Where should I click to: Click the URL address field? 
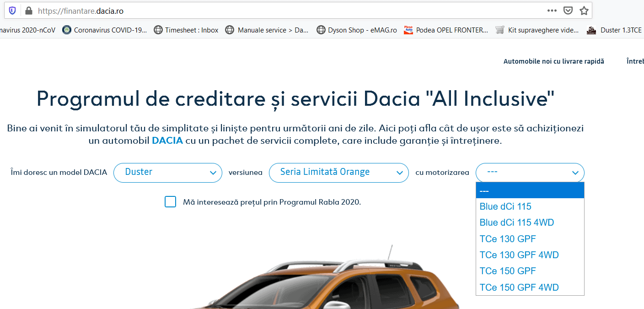[x=274, y=11]
